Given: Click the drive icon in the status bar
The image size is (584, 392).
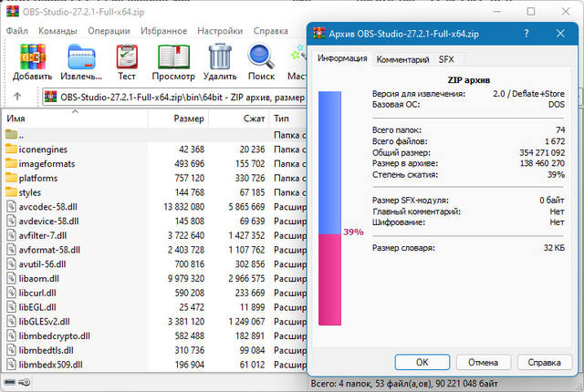Looking at the screenshot, I should coord(10,382).
